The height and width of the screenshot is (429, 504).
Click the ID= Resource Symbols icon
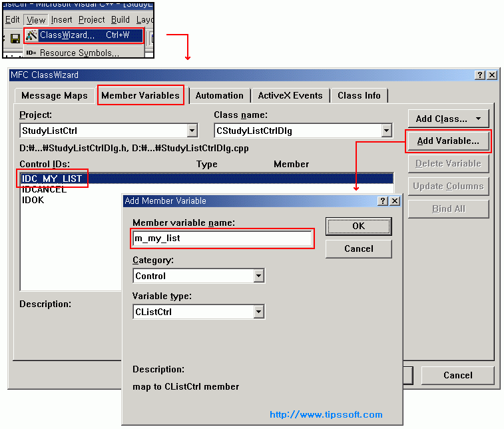click(31, 53)
